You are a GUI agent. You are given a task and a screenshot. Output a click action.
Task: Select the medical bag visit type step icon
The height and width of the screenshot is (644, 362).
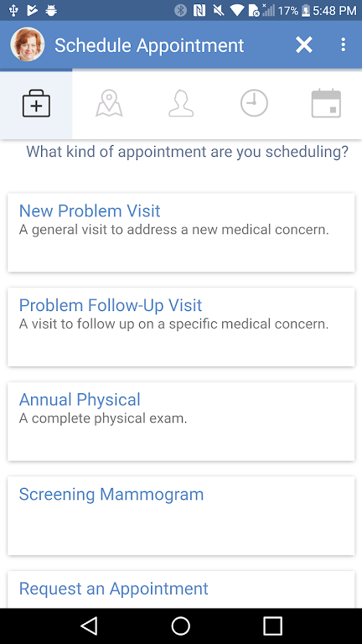pyautogui.click(x=36, y=104)
